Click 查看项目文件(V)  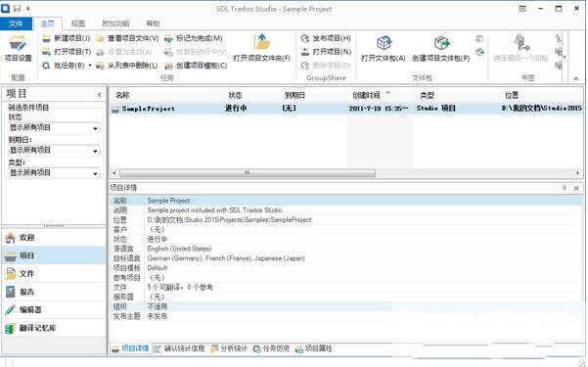[x=127, y=38]
